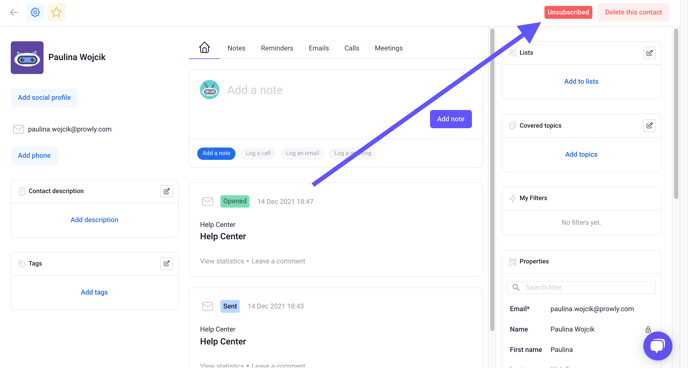This screenshot has width=688, height=368.
Task: Click the envelope icon beside contact email
Action: (x=18, y=129)
